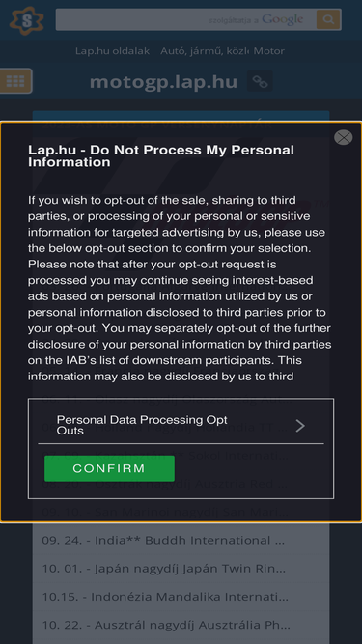The height and width of the screenshot is (644, 362).
Task: Select the Motor breadcrumb item
Action: (268, 51)
